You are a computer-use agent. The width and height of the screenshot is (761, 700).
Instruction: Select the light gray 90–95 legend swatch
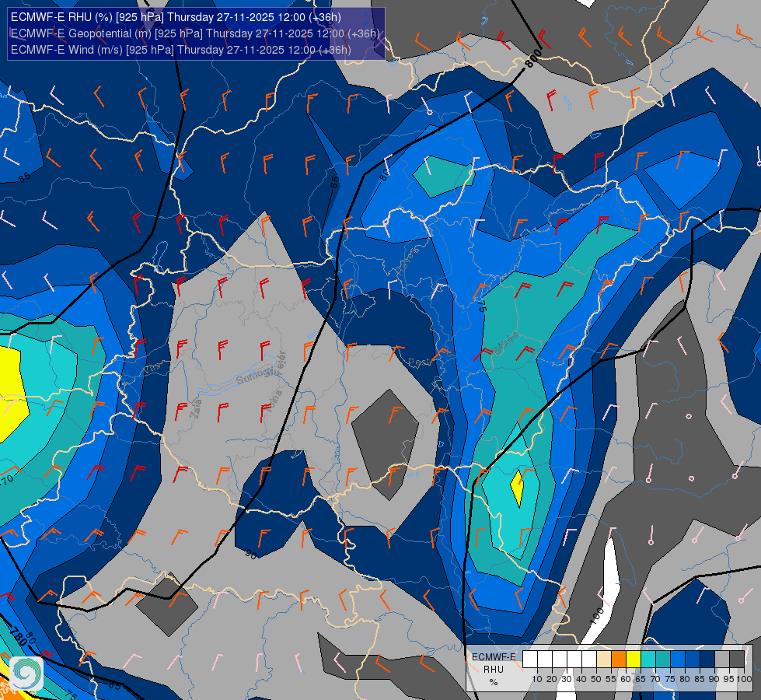(722, 659)
